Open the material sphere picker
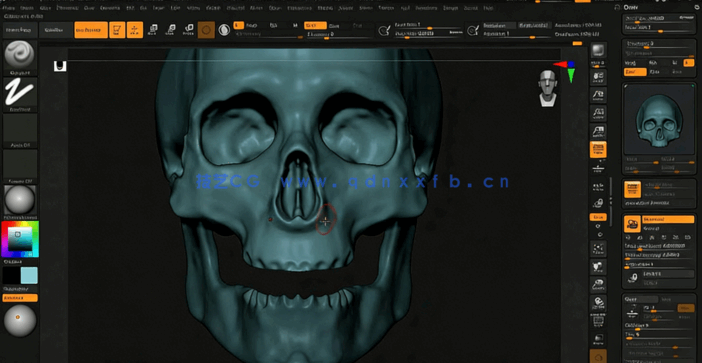 (x=20, y=200)
